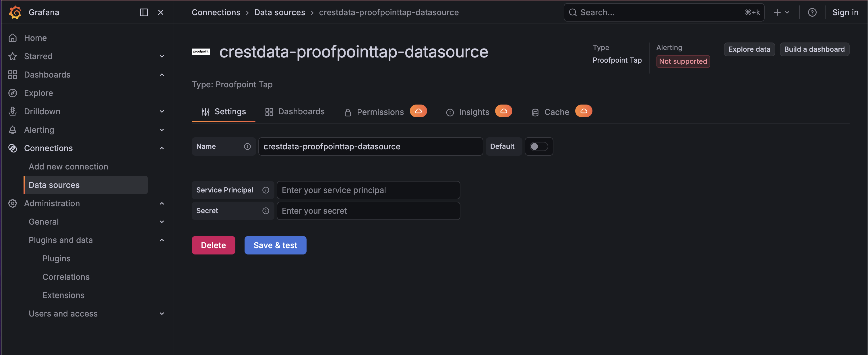Click the 'Type: Proofpoint Tap' subtitle text
Image resolution: width=868 pixels, height=355 pixels.
click(x=232, y=84)
